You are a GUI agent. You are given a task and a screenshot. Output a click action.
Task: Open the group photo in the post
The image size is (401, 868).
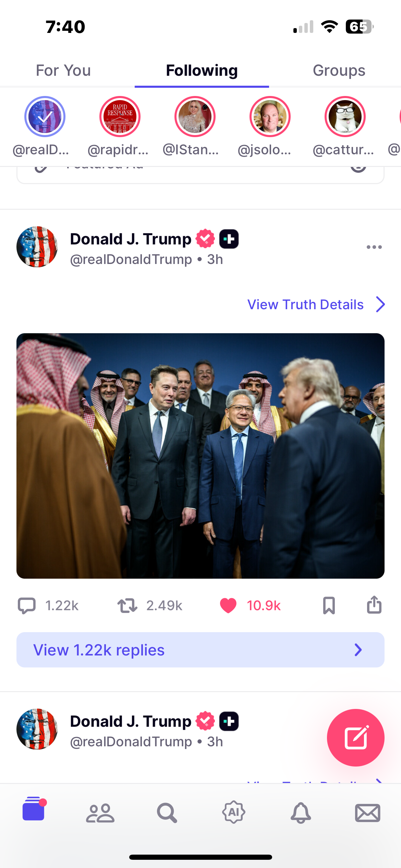pos(200,456)
